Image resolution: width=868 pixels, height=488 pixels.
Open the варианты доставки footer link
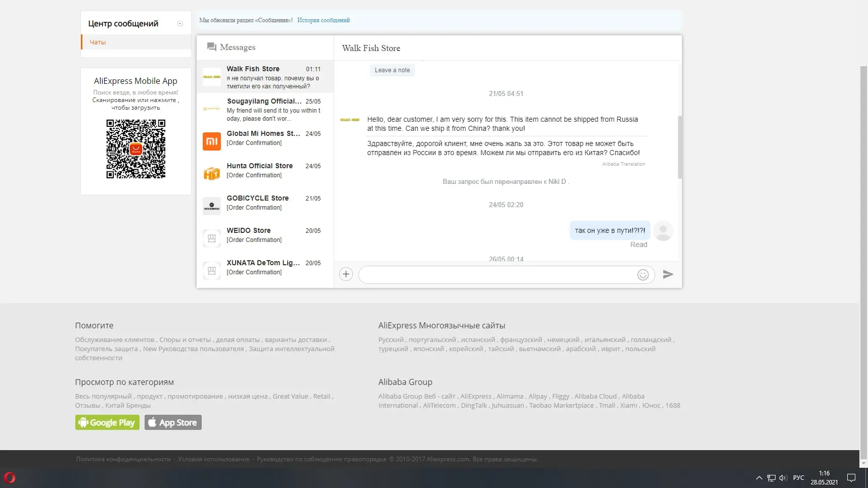click(x=296, y=339)
